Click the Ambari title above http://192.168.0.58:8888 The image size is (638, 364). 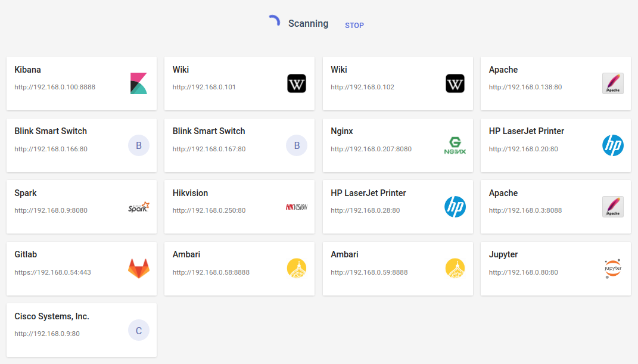(x=186, y=254)
